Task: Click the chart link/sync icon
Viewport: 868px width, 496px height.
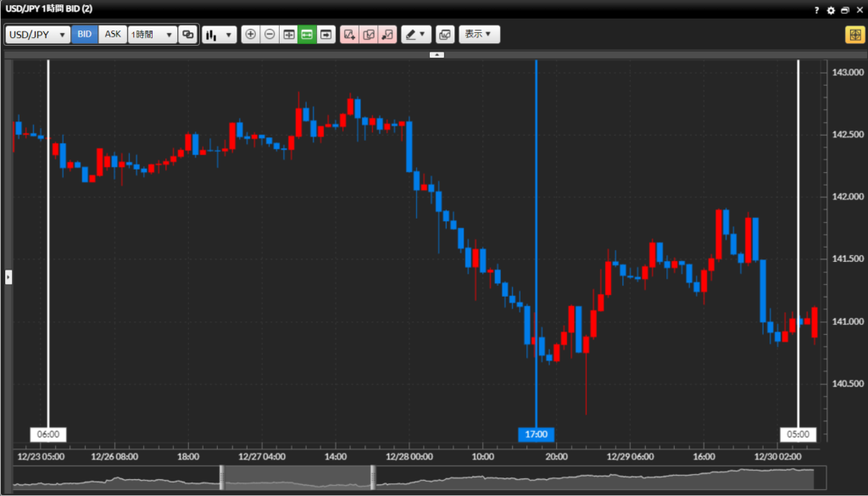Action: pyautogui.click(x=188, y=35)
